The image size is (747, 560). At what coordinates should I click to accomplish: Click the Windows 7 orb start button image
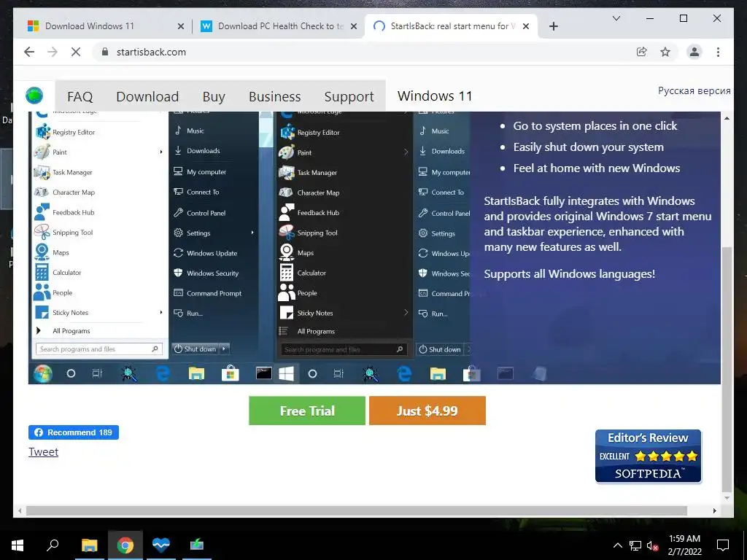point(42,374)
